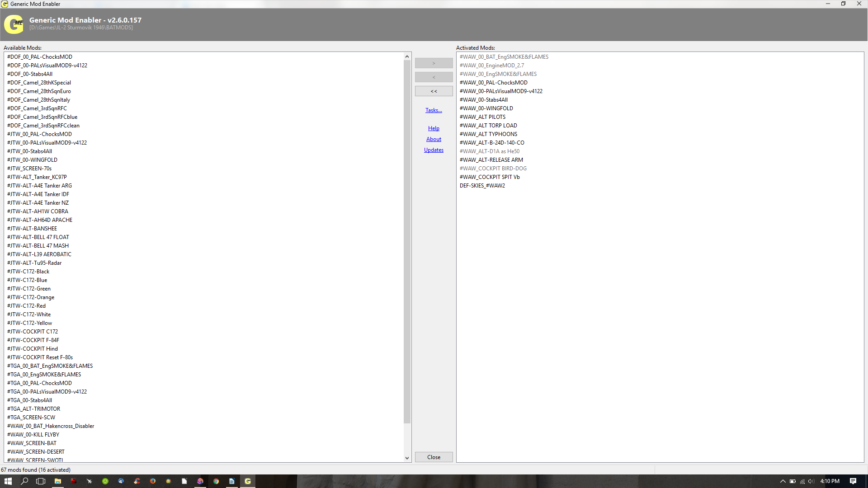Click the Updates link
The height and width of the screenshot is (488, 868).
click(434, 150)
